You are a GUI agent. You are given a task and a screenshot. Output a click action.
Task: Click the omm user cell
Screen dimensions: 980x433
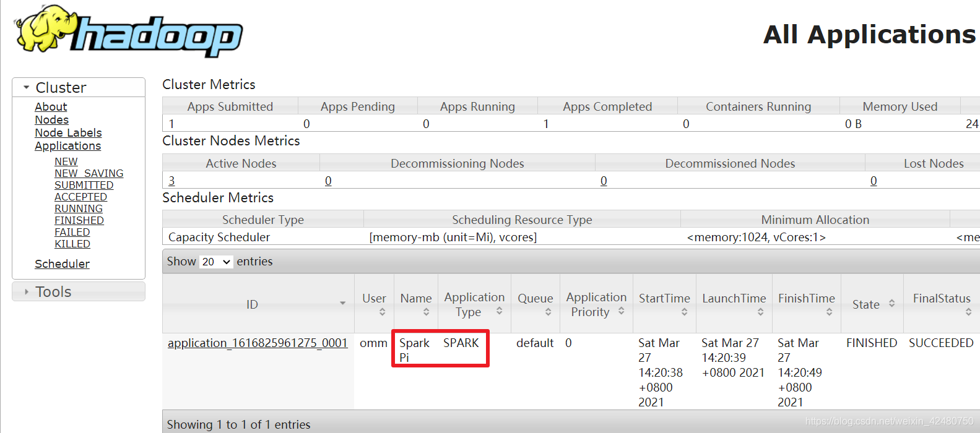coord(373,343)
